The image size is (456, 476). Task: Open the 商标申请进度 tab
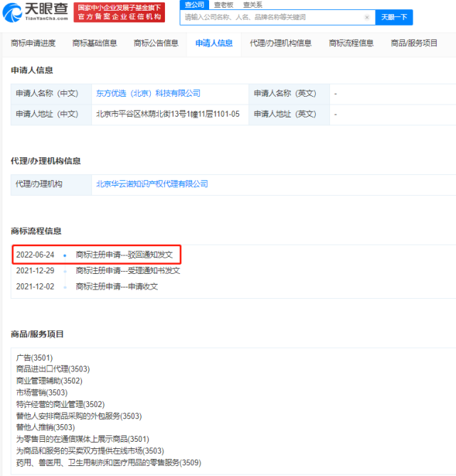pyautogui.click(x=33, y=43)
